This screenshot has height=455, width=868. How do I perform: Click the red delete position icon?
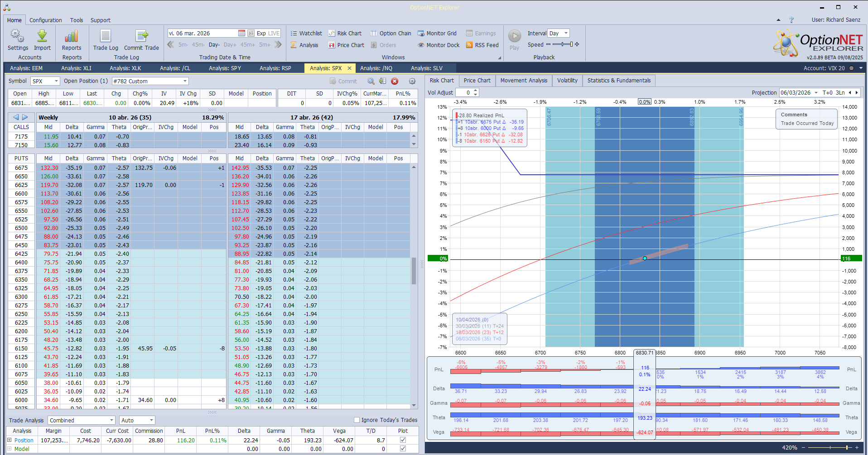tap(395, 81)
